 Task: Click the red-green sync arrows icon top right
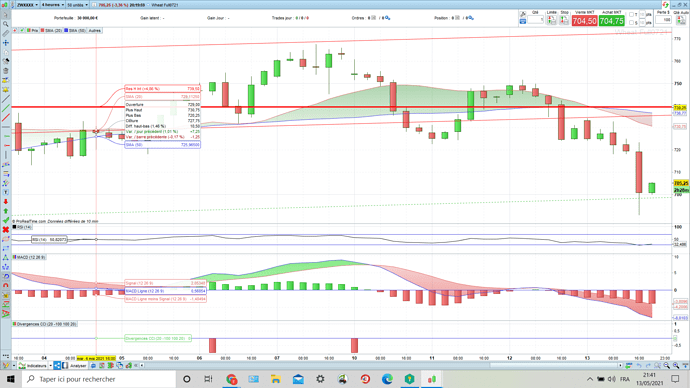pyautogui.click(x=665, y=5)
